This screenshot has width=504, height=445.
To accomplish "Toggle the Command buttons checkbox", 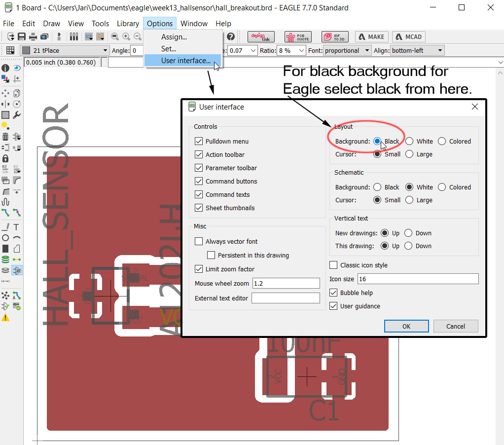I will (199, 182).
